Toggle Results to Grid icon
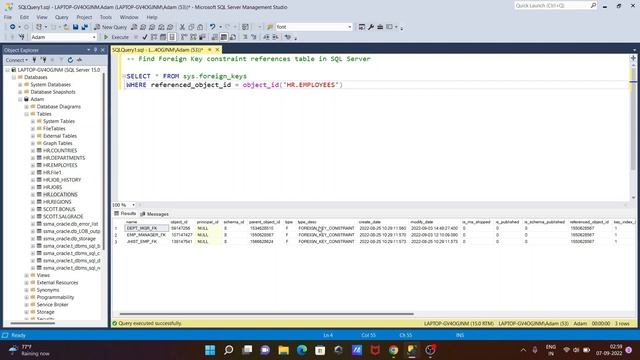640x360 pixels. click(x=224, y=37)
